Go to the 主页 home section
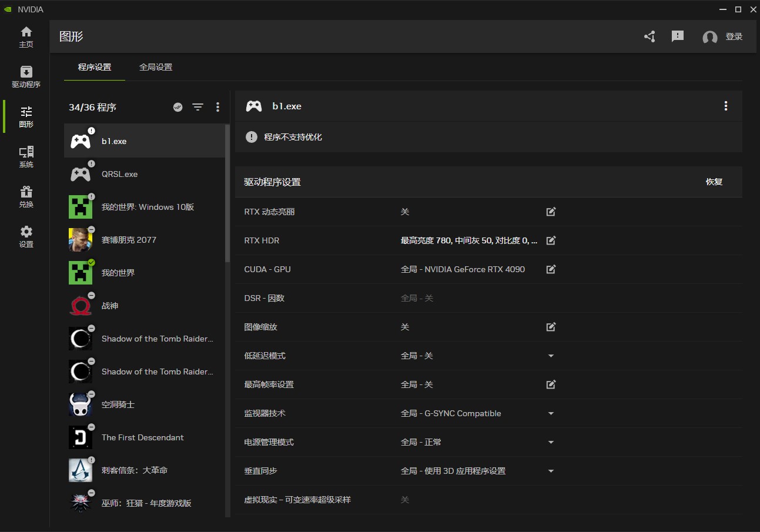The width and height of the screenshot is (760, 532). pyautogui.click(x=26, y=37)
